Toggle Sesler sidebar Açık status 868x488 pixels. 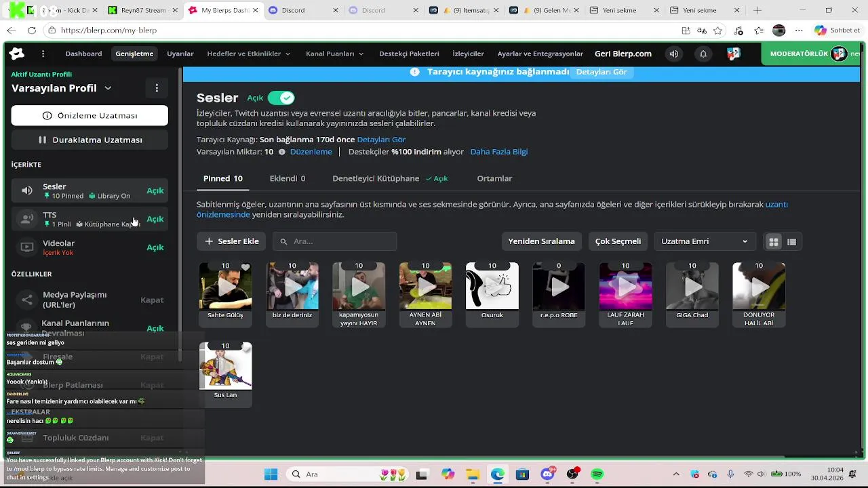(155, 190)
